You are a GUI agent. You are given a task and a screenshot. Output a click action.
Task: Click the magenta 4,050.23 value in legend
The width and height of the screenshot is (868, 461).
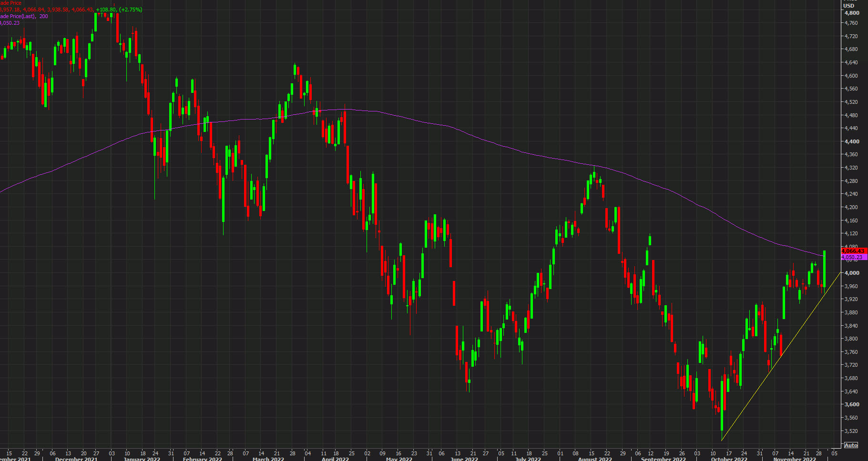[10, 23]
